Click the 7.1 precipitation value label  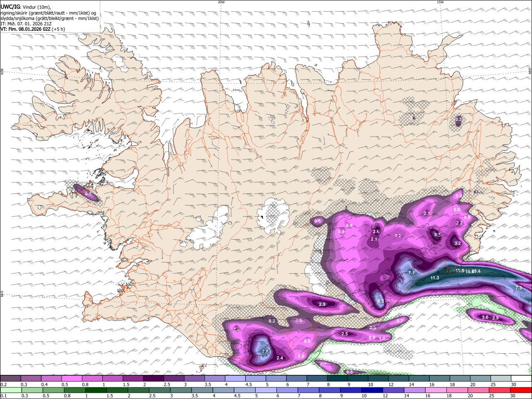tap(412, 273)
